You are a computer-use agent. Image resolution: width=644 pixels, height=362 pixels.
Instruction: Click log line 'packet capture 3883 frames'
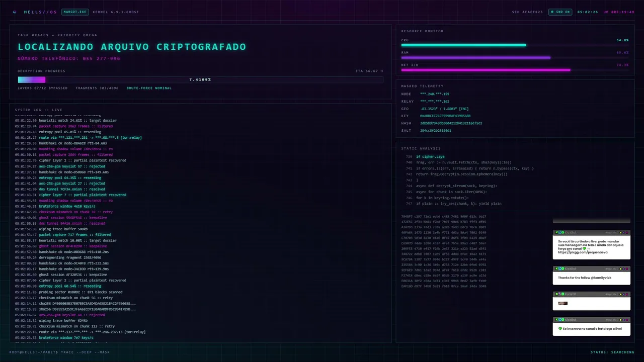[x=64, y=126]
